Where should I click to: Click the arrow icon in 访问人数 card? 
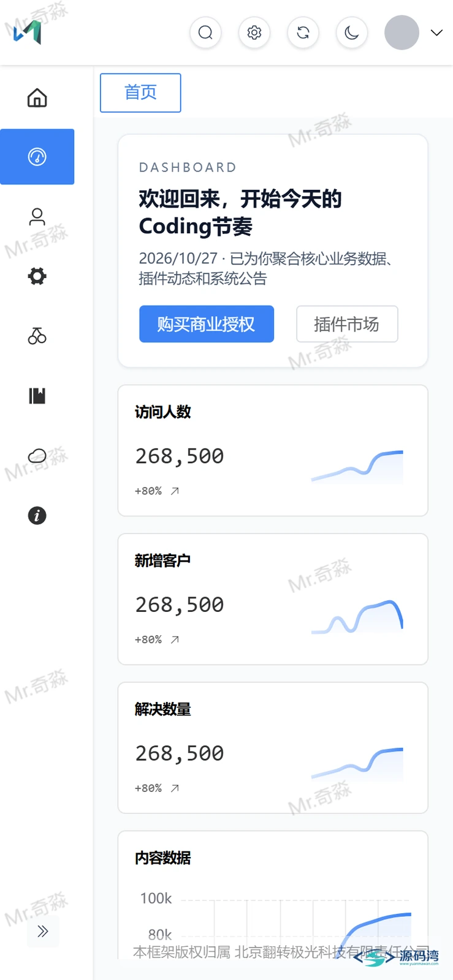175,491
